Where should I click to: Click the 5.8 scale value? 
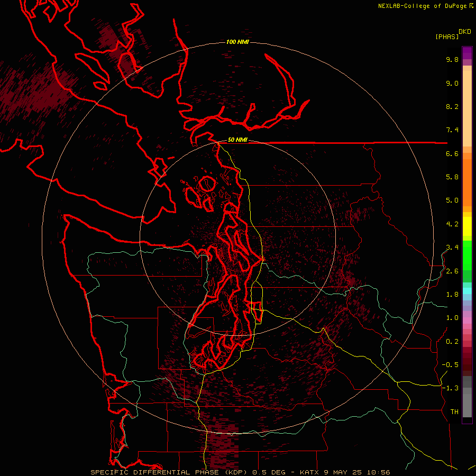click(x=452, y=177)
